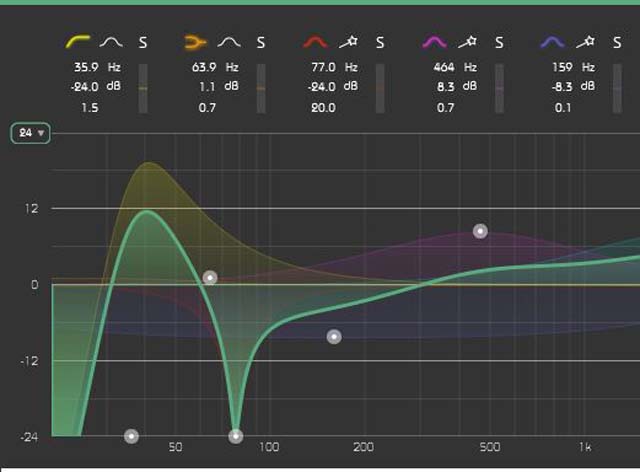Open the 24 dB range dropdown
Image resolution: width=640 pixels, height=472 pixels.
point(30,133)
